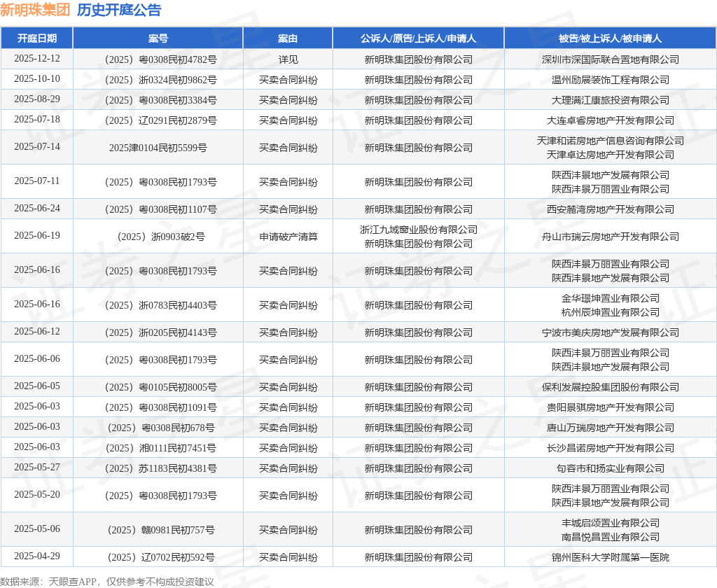Screen dimensions: 717x588
Task: Click case number (2025)湘0111民初7451号
Action: pyautogui.click(x=160, y=448)
